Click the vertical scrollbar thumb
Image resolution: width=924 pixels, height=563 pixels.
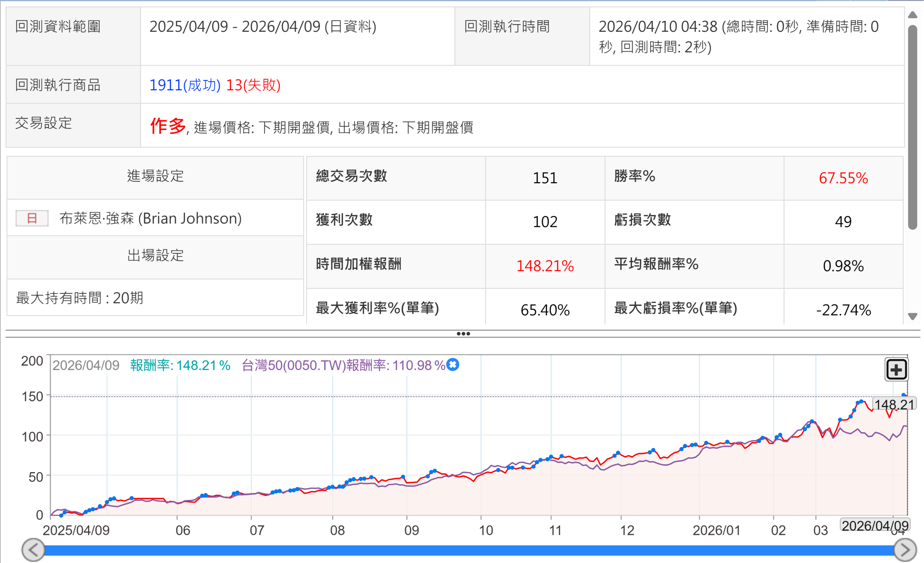[912, 127]
